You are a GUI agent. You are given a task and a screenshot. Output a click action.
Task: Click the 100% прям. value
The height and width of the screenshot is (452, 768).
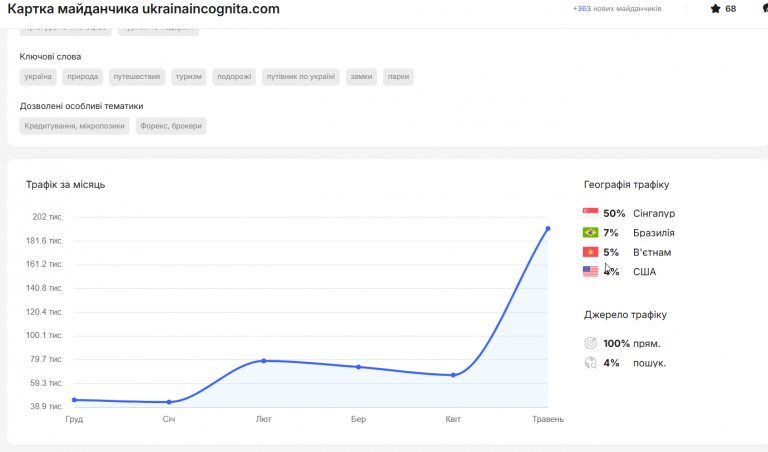[632, 343]
